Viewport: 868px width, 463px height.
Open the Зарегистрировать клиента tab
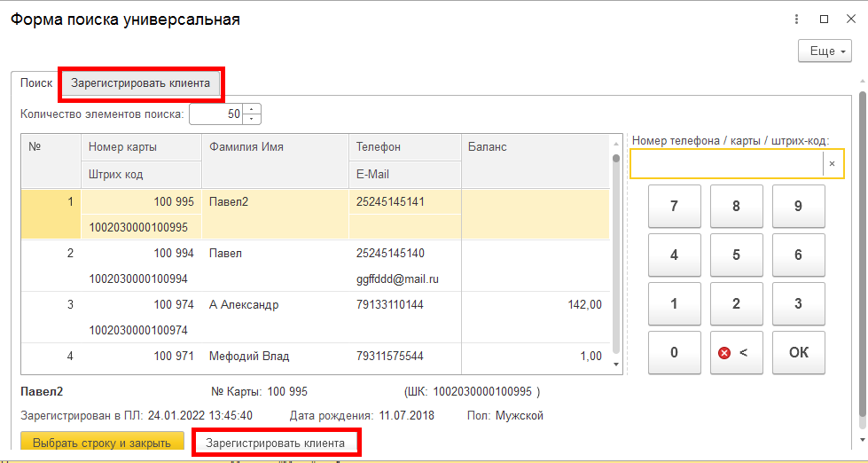coord(141,83)
